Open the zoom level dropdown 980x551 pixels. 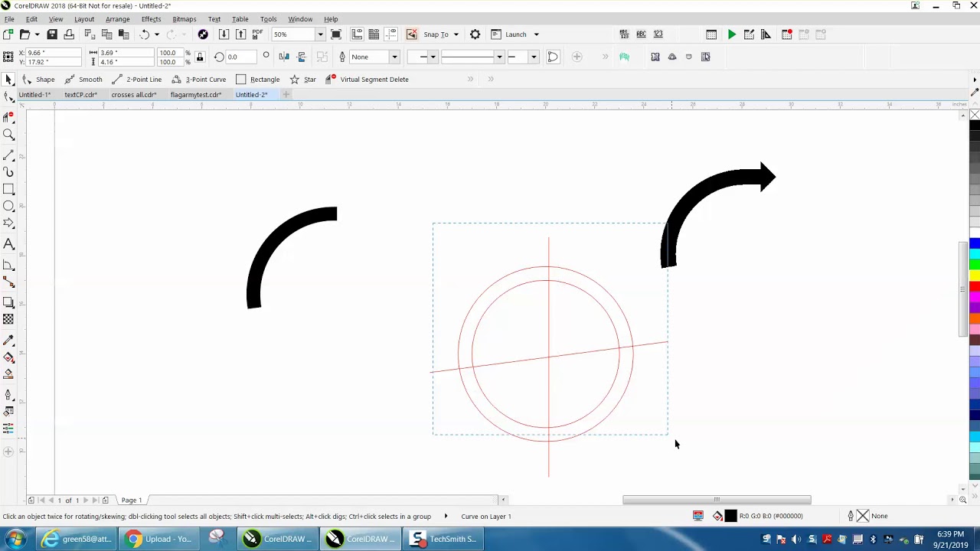(320, 34)
